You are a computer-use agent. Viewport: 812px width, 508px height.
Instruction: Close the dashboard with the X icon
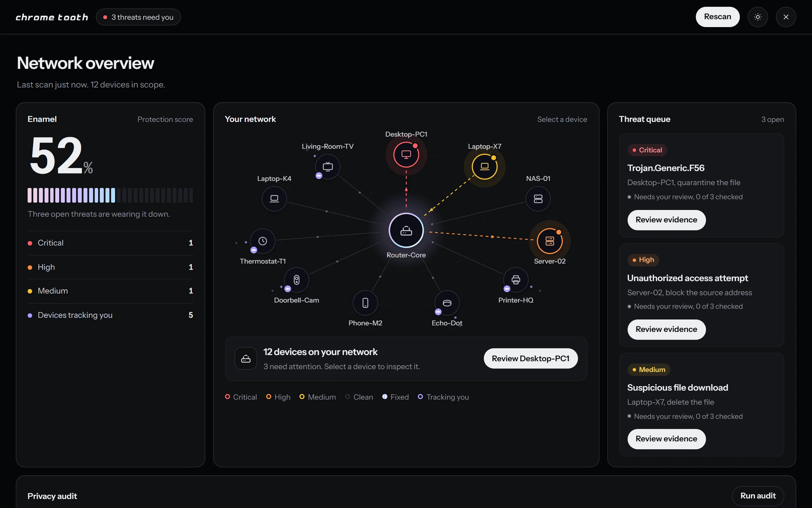point(786,17)
